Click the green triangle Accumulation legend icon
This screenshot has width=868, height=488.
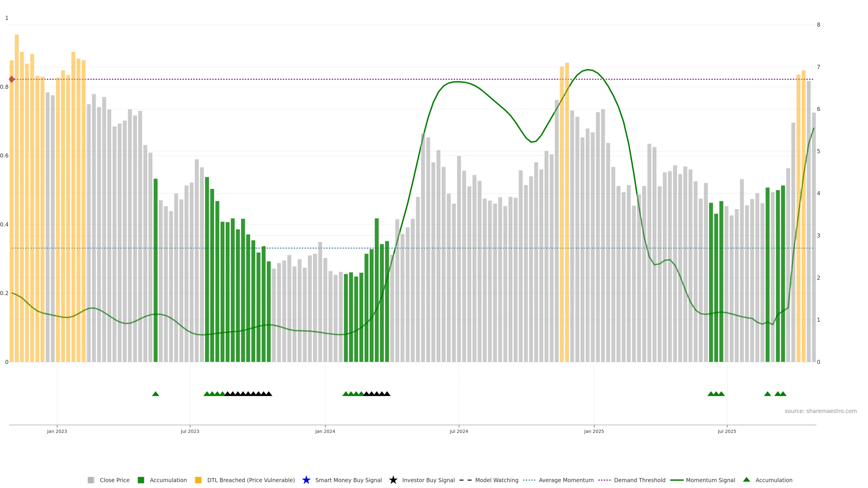(x=746, y=480)
